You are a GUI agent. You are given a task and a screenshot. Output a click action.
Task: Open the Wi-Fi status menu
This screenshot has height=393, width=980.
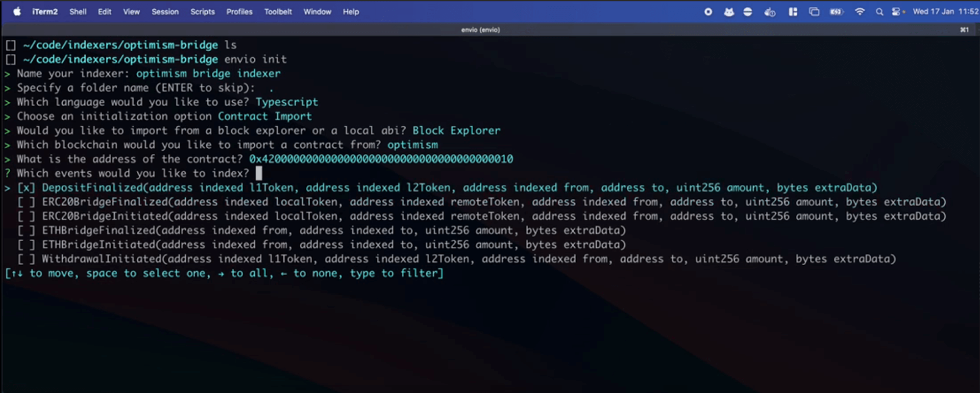point(859,12)
